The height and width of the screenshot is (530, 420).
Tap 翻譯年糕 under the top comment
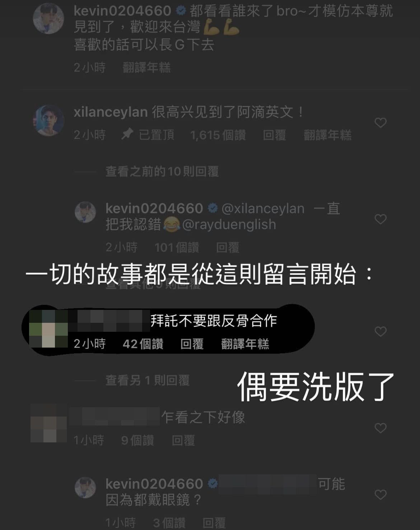[x=146, y=67]
